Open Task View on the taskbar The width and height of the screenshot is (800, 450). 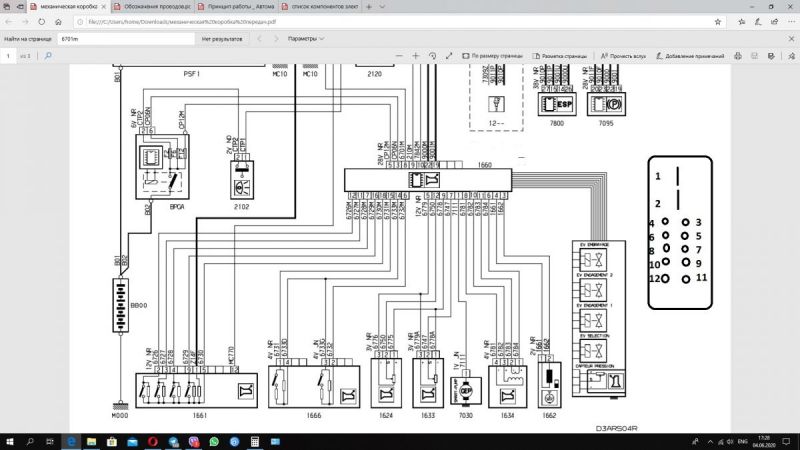point(49,441)
